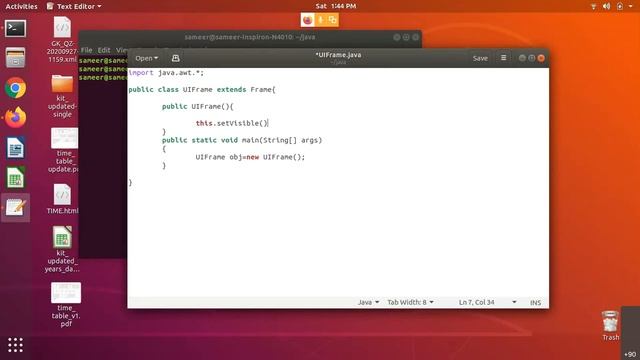The height and width of the screenshot is (360, 640).
Task: Click the screen sharing indicator icon
Action: [x=332, y=20]
